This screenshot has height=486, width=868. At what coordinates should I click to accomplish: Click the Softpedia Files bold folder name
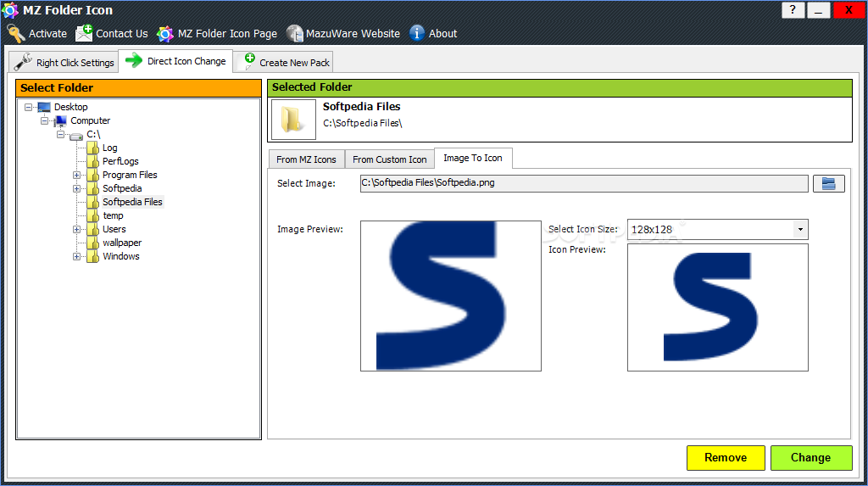[361, 106]
